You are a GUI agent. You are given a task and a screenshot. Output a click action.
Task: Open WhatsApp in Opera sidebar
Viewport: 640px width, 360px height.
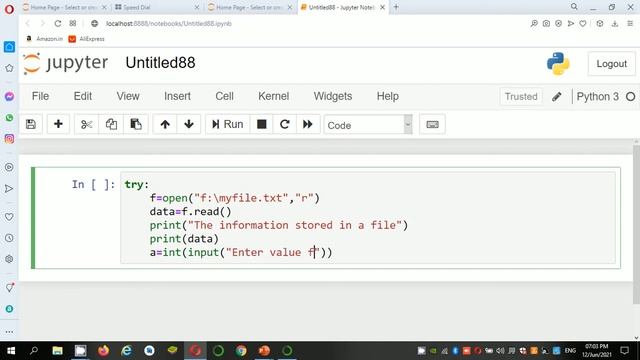pos(9,118)
